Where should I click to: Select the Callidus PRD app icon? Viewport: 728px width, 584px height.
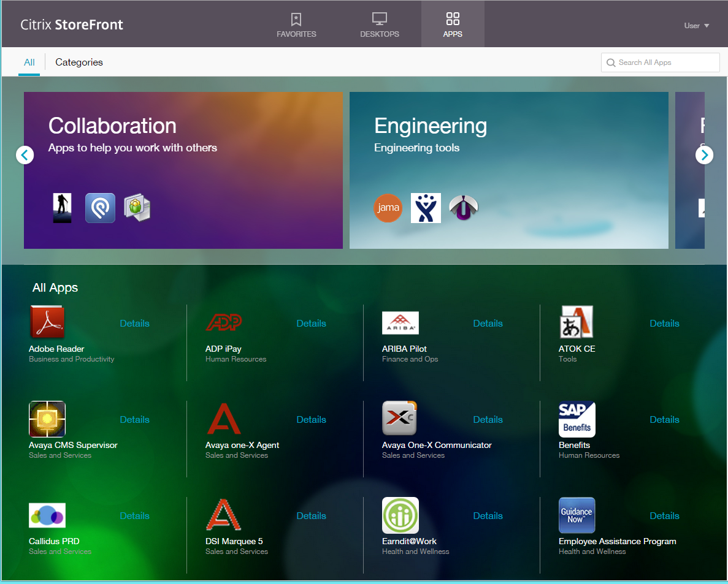(x=47, y=515)
